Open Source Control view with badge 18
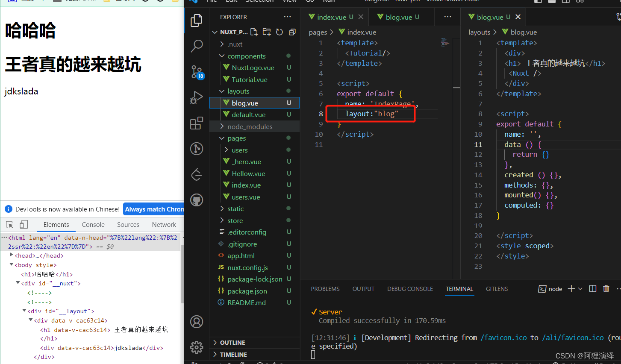The image size is (621, 364). pyautogui.click(x=197, y=72)
